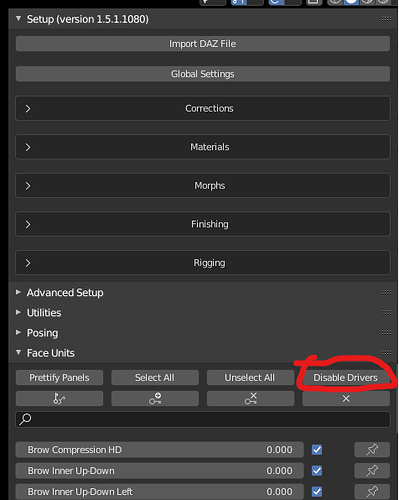
Task: Click the Disable Drivers button
Action: coord(346,378)
